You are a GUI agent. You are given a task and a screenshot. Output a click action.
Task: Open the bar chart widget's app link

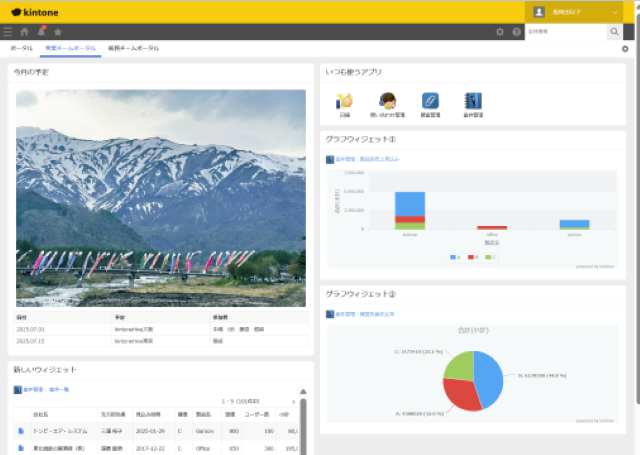(x=367, y=159)
